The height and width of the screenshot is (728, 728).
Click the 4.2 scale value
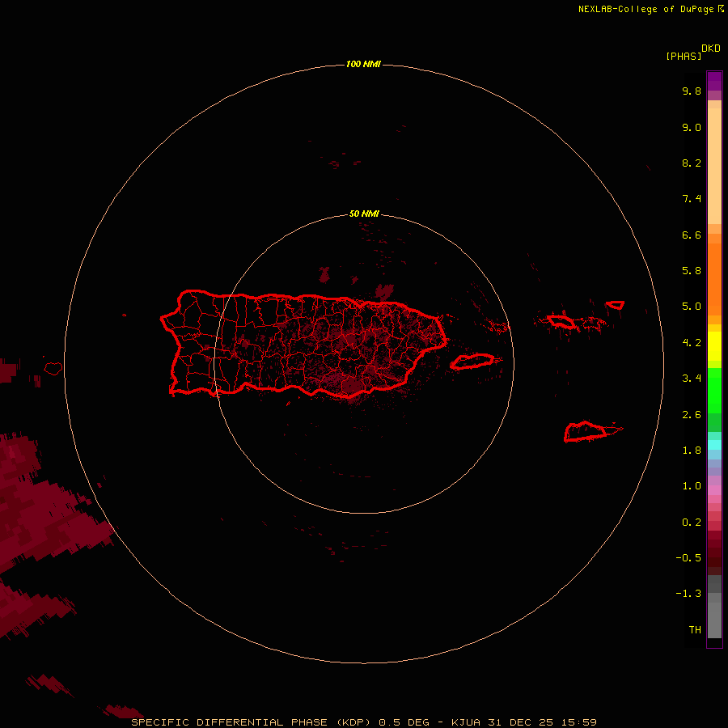coord(692,343)
